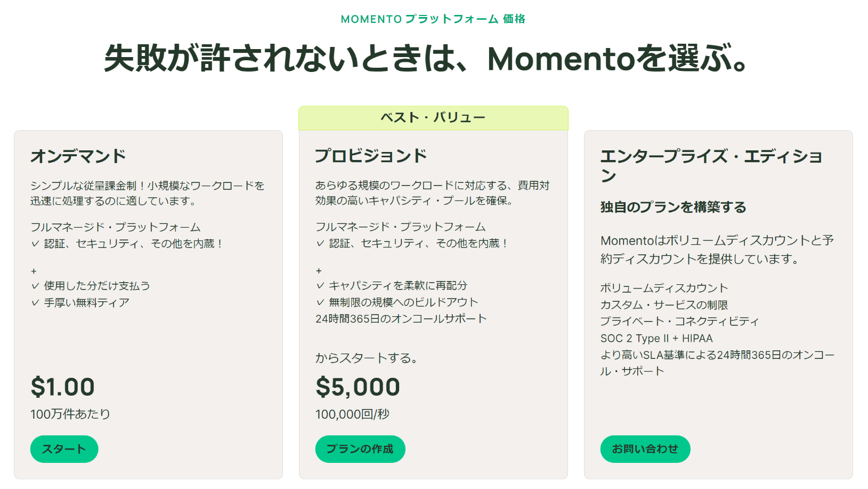Click the プロビジョンド plan heading
This screenshot has height=489, width=868.
point(371,156)
